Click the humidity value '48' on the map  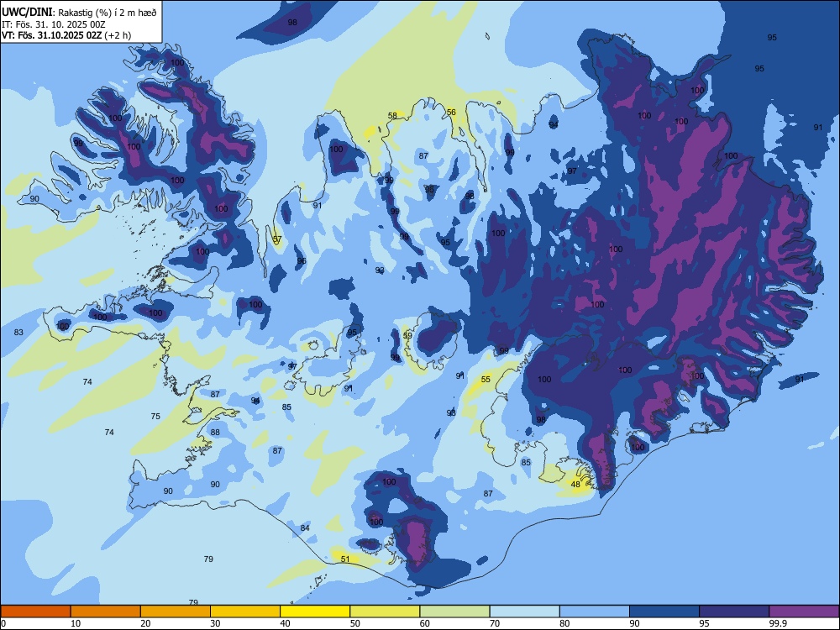click(575, 485)
